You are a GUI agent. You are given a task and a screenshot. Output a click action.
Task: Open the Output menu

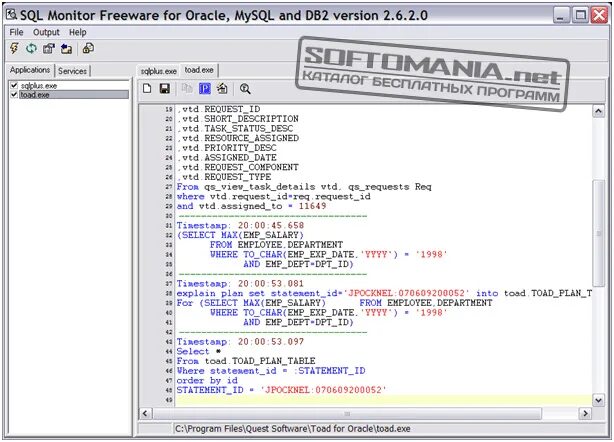pos(46,32)
